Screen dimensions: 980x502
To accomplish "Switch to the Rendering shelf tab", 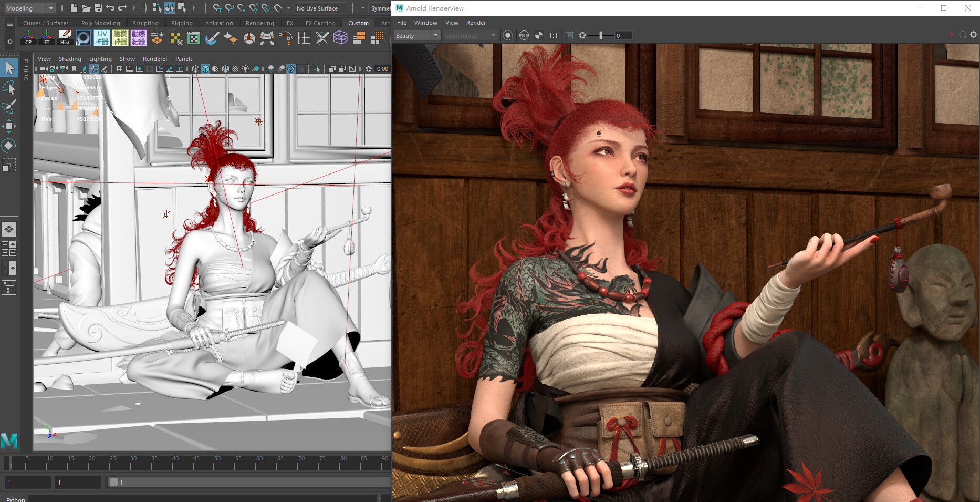I will point(259,23).
